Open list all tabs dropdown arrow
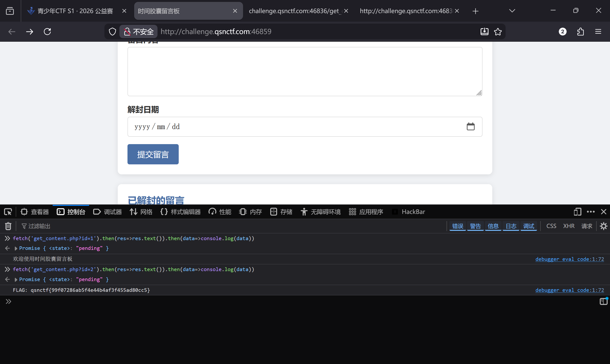 [512, 11]
